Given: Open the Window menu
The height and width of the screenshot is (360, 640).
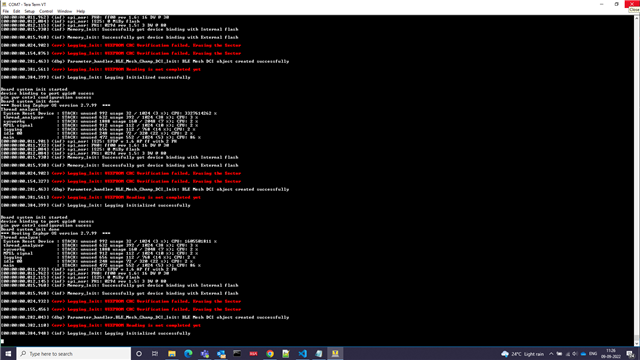Looking at the screenshot, I should click(x=64, y=11).
